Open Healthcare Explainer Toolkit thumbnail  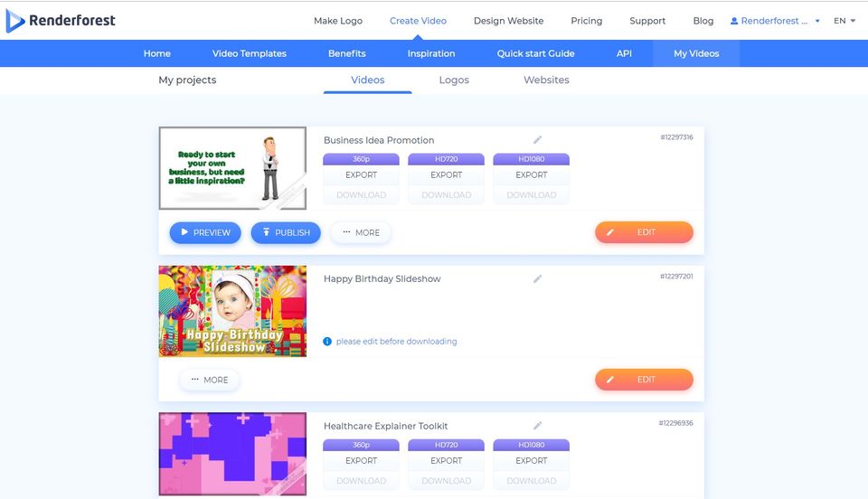[232, 454]
